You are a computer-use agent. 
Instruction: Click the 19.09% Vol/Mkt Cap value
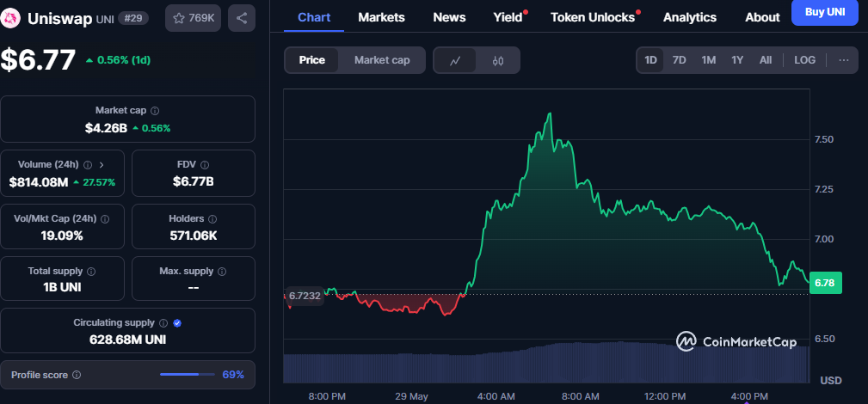click(62, 236)
